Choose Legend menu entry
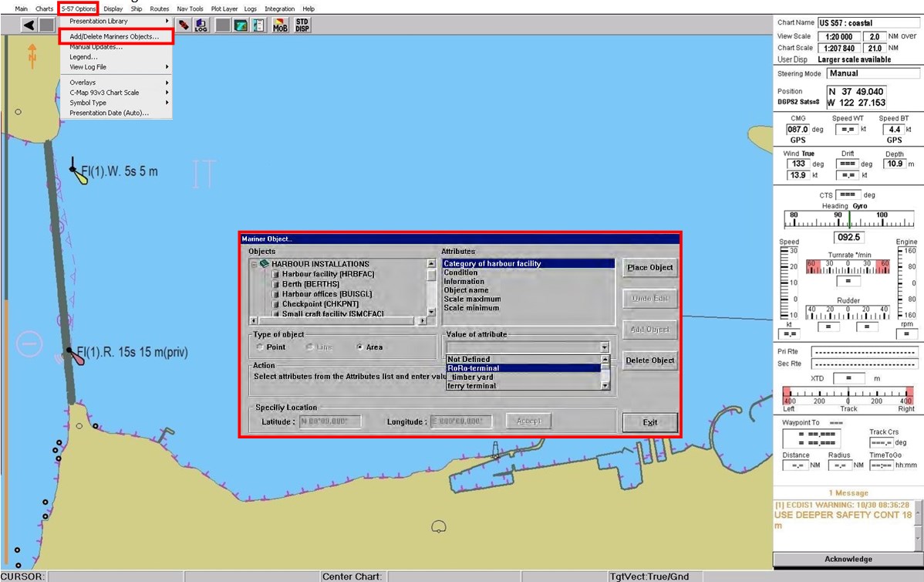The height and width of the screenshot is (582, 924). point(116,57)
